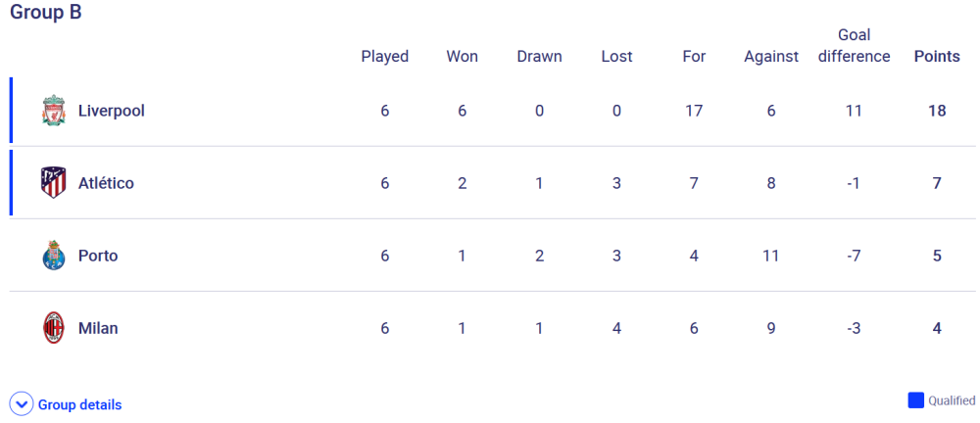Click the Liverpool club crest icon
980x423 pixels.
click(53, 111)
